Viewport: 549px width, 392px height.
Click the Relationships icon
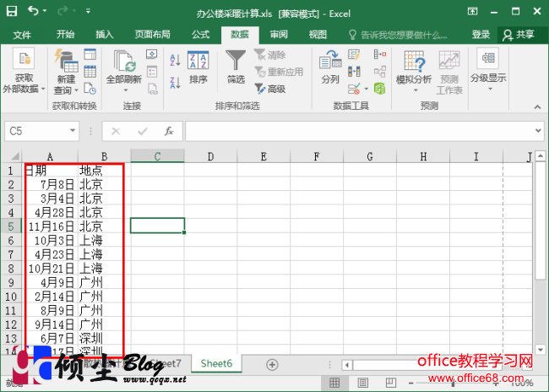[x=380, y=72]
